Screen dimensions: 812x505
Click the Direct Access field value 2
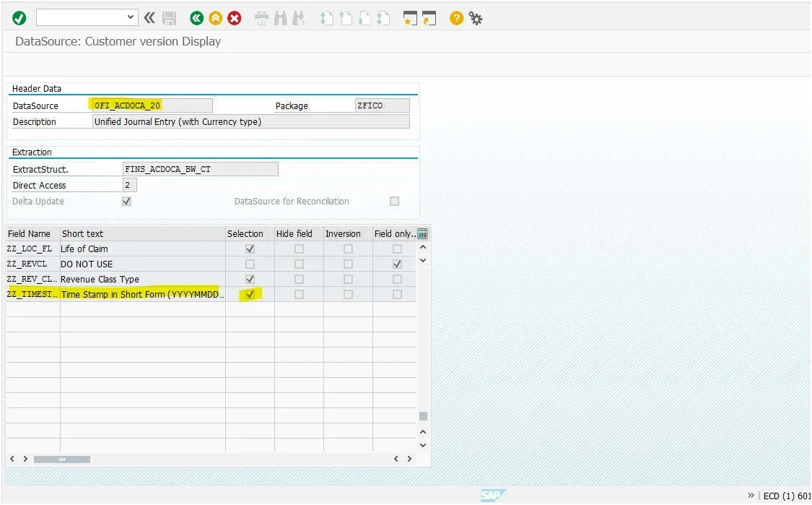point(130,185)
